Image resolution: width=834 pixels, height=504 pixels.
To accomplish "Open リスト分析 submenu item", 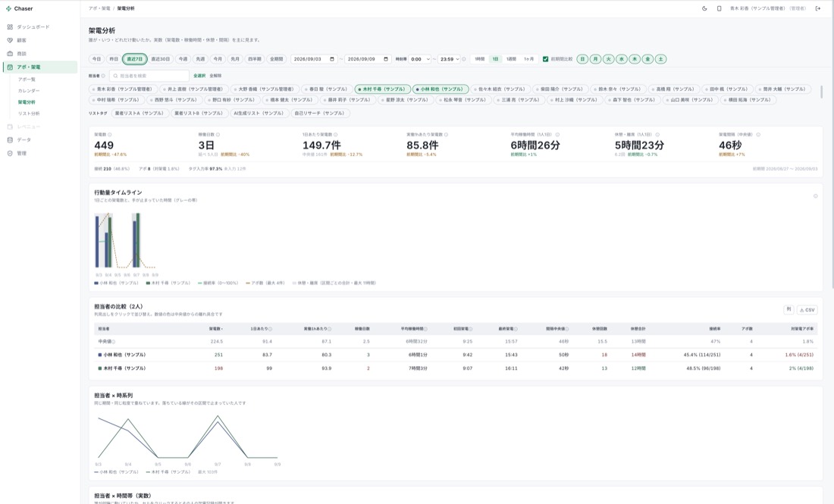I will point(29,113).
